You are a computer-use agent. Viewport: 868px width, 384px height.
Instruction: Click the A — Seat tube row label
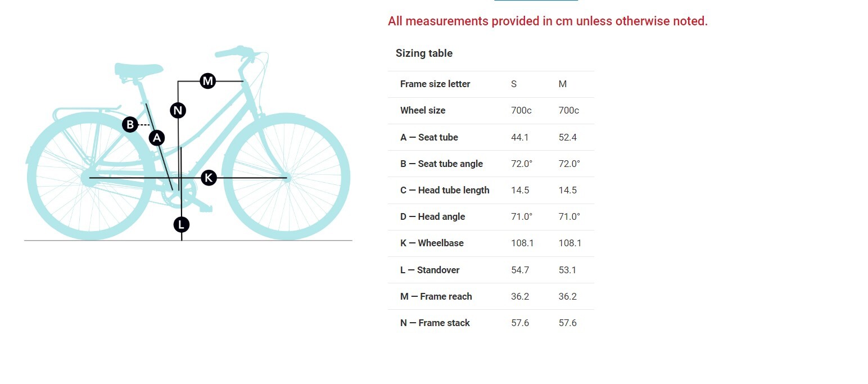point(429,137)
